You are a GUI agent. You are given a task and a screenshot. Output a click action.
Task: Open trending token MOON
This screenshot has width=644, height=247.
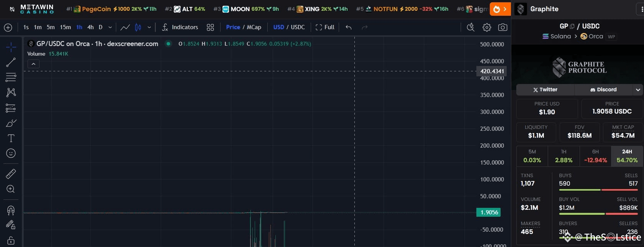(246, 9)
